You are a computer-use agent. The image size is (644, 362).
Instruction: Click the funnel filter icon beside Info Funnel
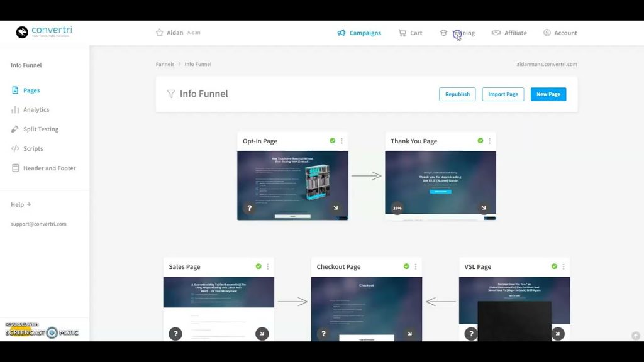pos(170,94)
